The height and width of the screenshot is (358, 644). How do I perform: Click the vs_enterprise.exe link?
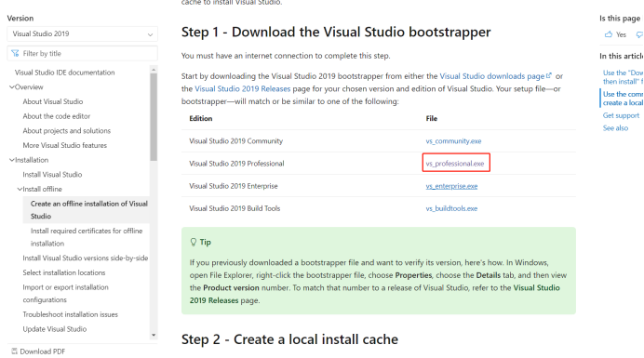pyautogui.click(x=451, y=186)
